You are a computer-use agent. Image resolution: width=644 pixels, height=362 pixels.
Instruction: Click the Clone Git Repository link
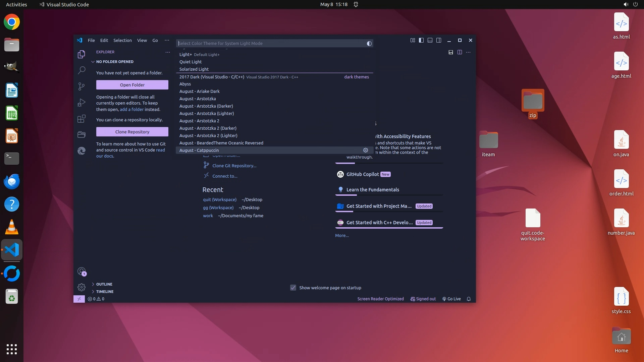coord(234,166)
